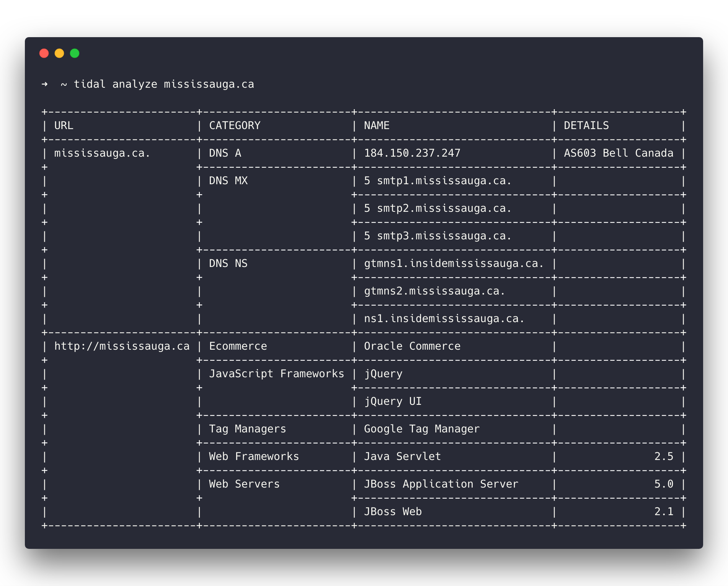Viewport: 728px width, 586px height.
Task: Click the red close window button
Action: point(44,53)
